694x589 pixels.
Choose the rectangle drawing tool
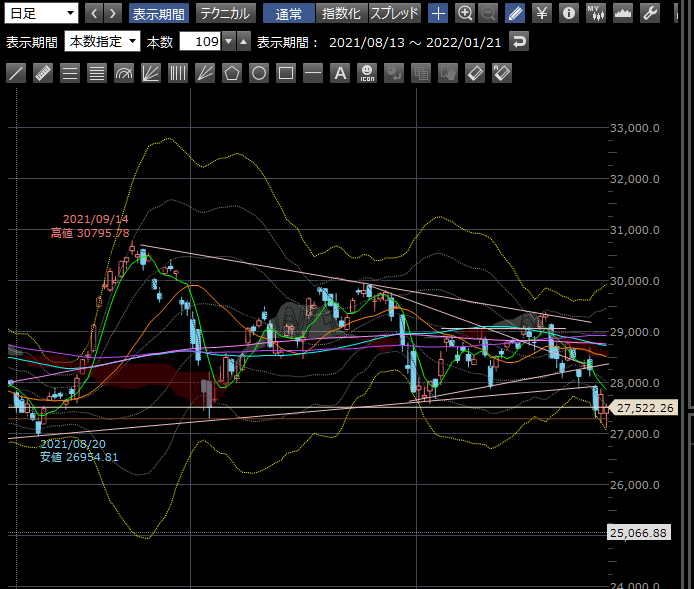pos(286,73)
